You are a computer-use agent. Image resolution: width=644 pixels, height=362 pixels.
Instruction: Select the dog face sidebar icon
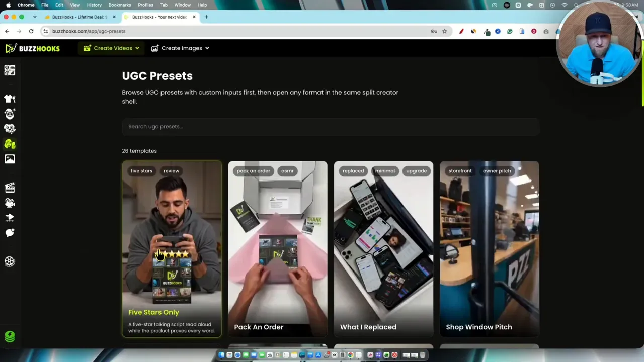(x=10, y=129)
